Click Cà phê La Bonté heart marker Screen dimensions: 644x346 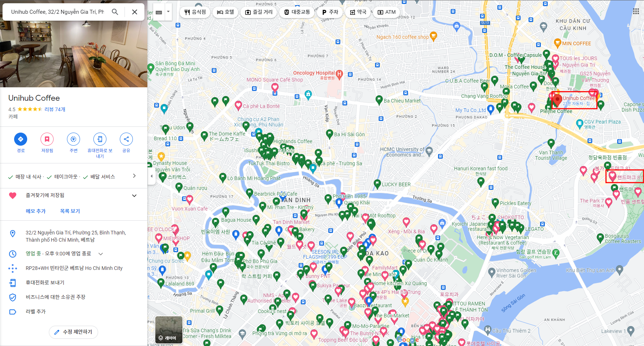238,105
